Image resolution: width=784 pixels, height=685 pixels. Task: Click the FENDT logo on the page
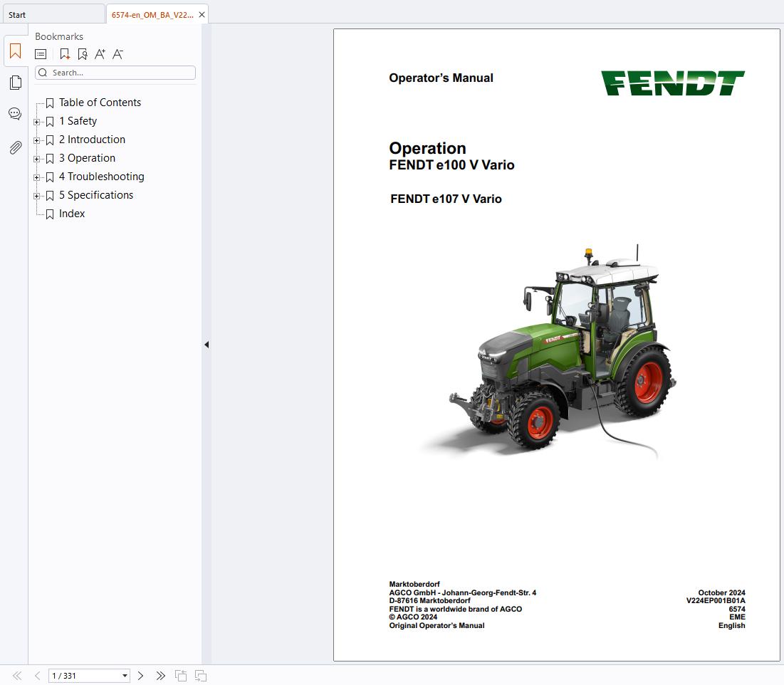click(672, 83)
